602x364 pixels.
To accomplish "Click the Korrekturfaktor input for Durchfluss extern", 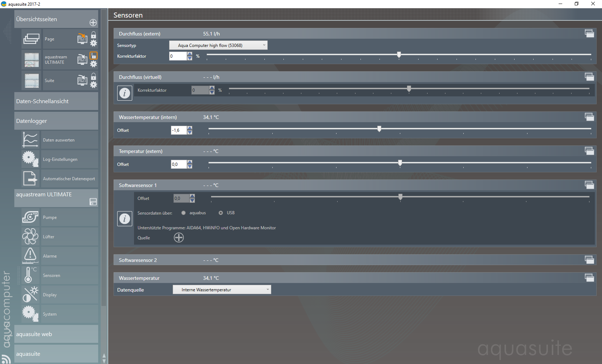I will (x=178, y=56).
